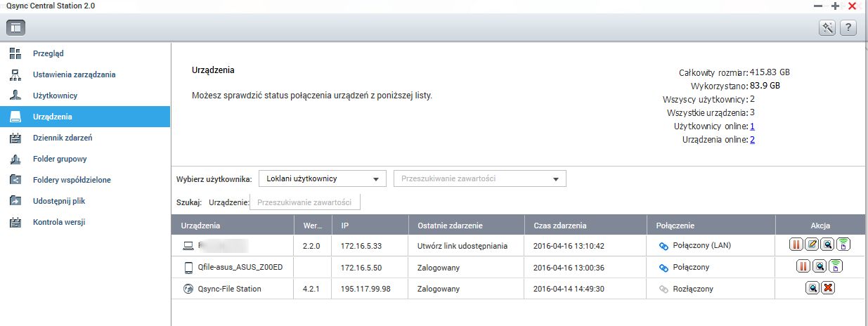Viewport: 868px width, 326px height.
Task: Click the Kontrola wersji icon
Action: (x=15, y=222)
